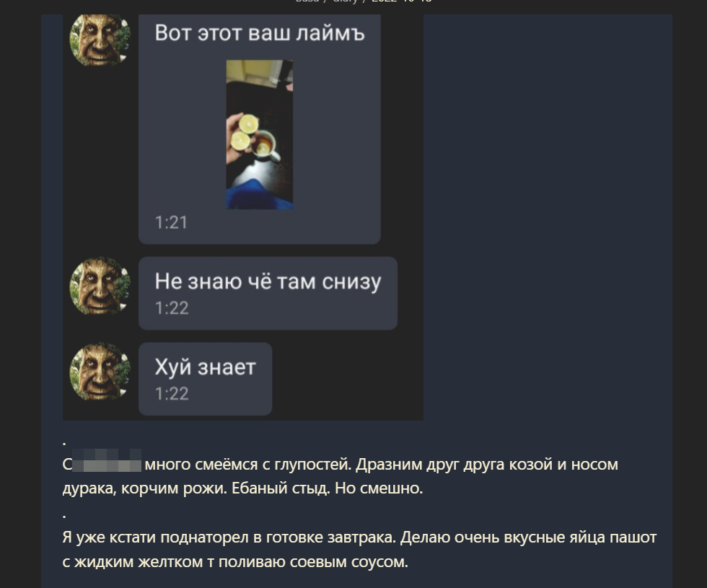The height and width of the screenshot is (588, 707).
Task: Select the "Хуй знает" message bubble
Action: coord(205,379)
